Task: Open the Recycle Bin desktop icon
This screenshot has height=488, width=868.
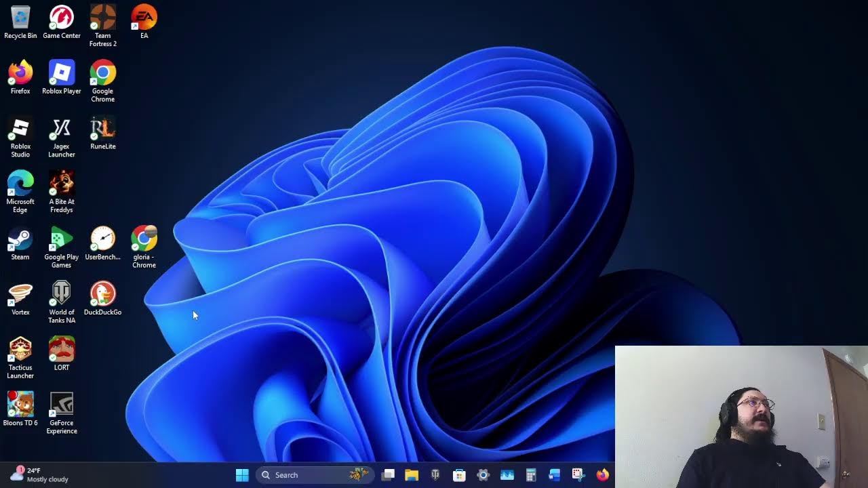Action: (20, 22)
